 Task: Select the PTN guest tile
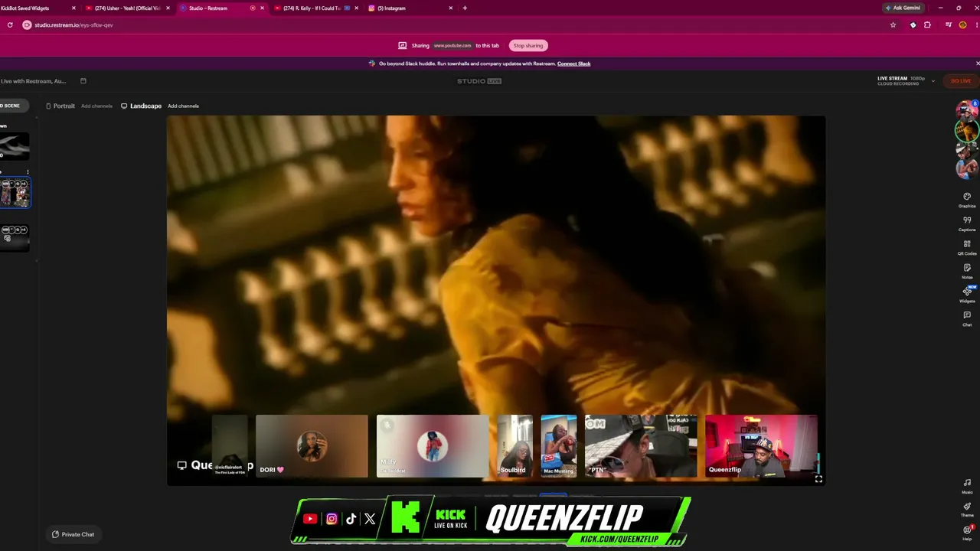641,446
